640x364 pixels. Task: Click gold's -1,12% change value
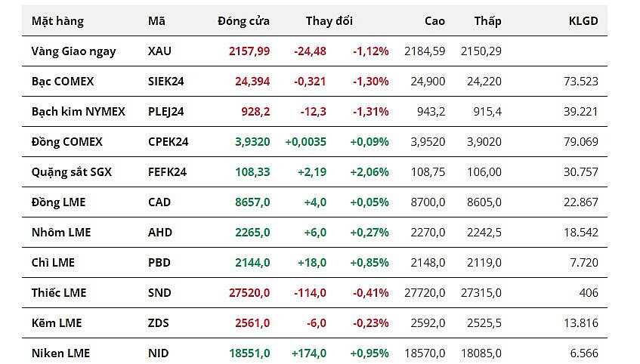point(370,51)
